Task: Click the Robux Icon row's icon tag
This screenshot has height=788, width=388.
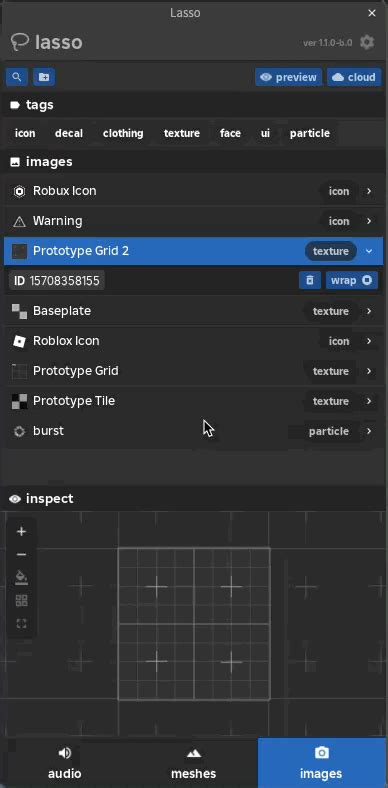Action: [x=339, y=191]
